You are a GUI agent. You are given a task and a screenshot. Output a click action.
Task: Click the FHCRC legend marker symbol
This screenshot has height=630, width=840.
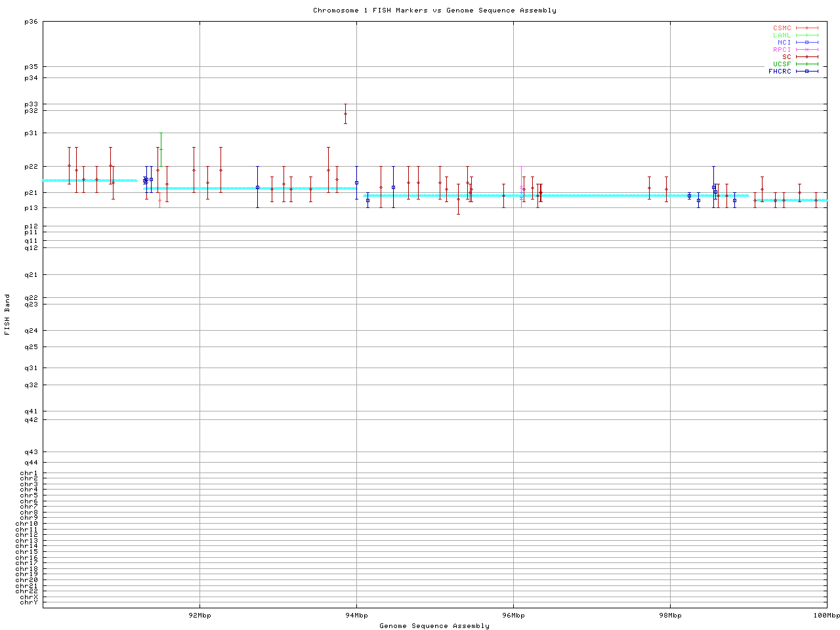(x=807, y=72)
